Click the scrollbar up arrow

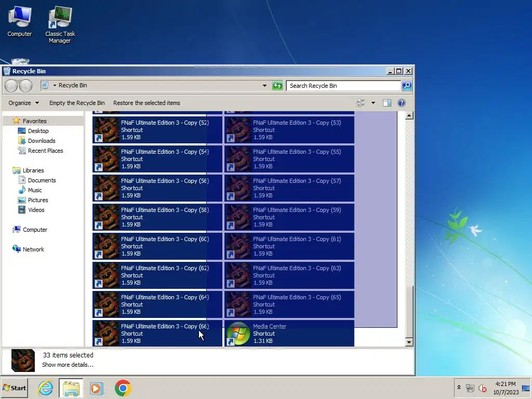(x=409, y=116)
